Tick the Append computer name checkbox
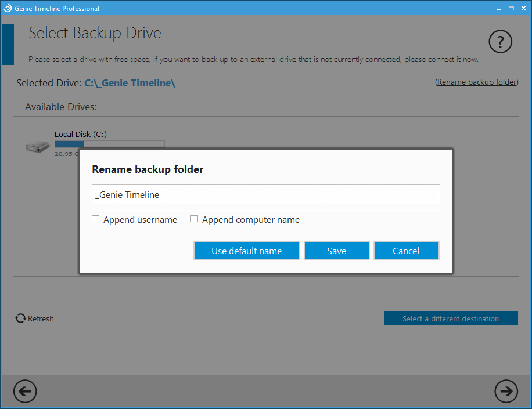Viewport: 532px width, 409px height. 195,219
